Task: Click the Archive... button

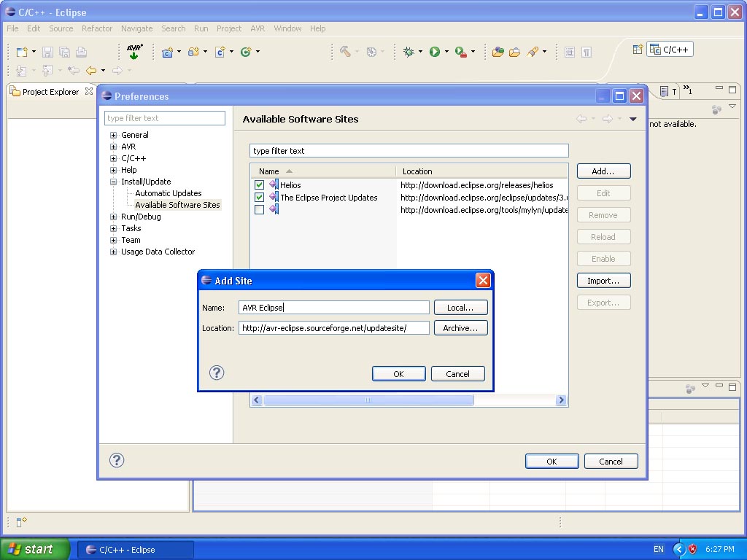Action: (x=461, y=328)
